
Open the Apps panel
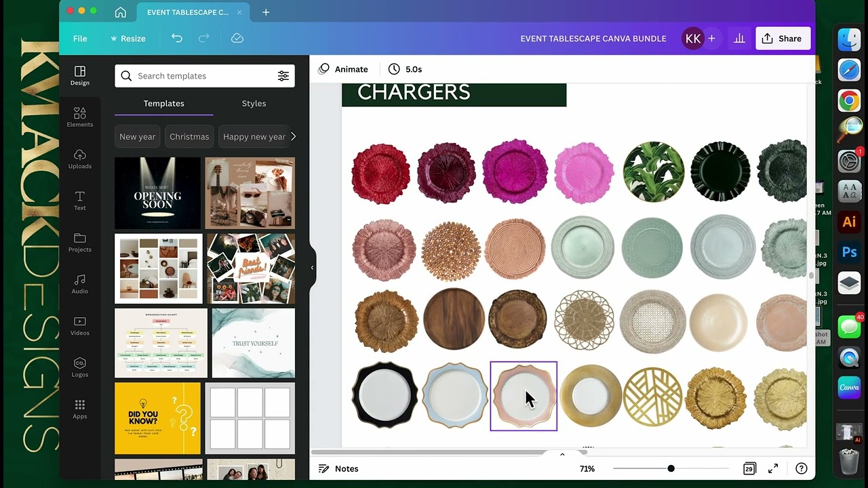79,409
